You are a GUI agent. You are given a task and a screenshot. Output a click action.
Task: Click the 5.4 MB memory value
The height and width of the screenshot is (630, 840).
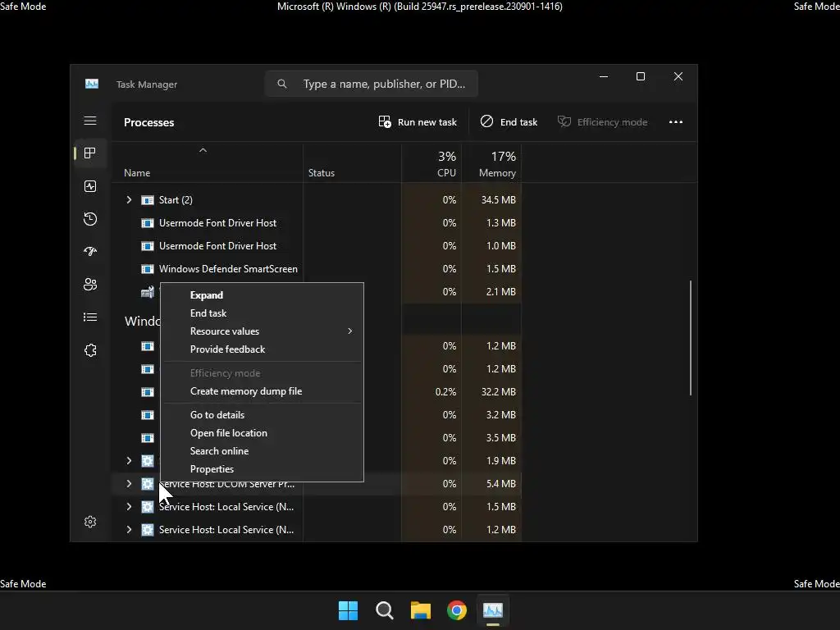501,484
